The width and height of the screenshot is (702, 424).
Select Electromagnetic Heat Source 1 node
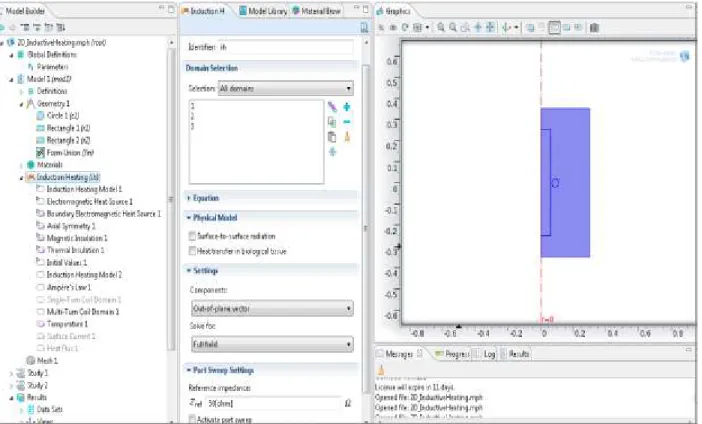tap(90, 202)
